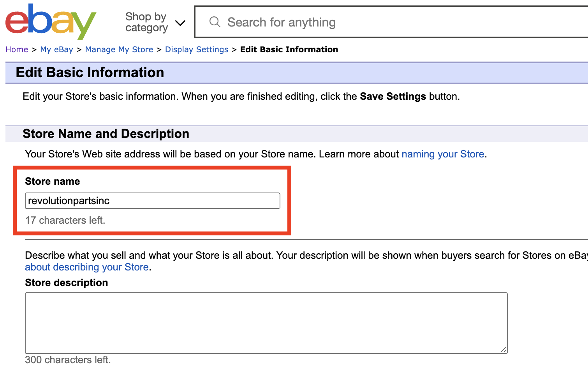Click the 300 characters left text
The height and width of the screenshot is (371, 588).
(x=68, y=360)
